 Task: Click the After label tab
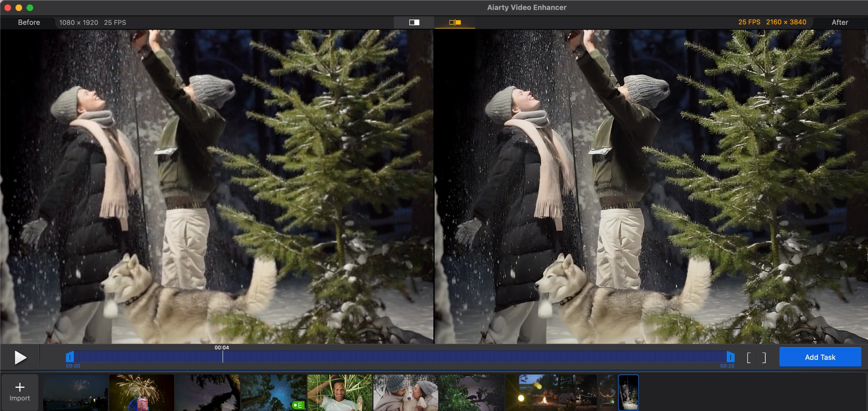[839, 22]
